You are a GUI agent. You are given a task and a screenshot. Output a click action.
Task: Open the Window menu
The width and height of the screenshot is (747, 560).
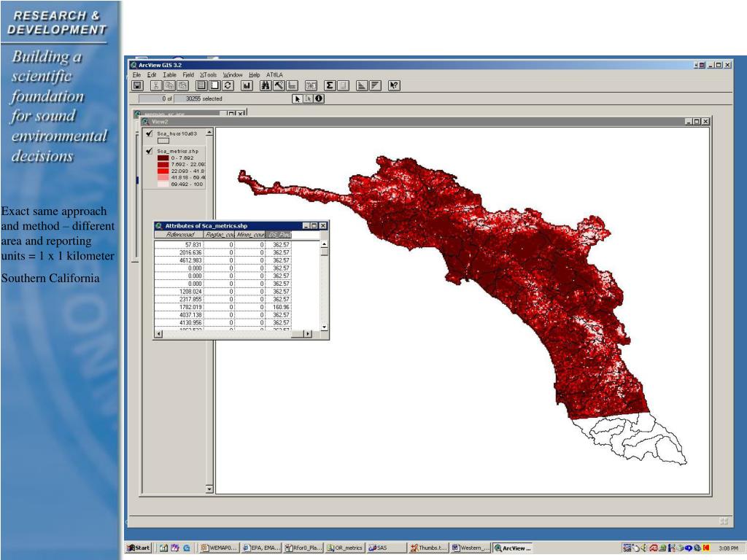[233, 75]
